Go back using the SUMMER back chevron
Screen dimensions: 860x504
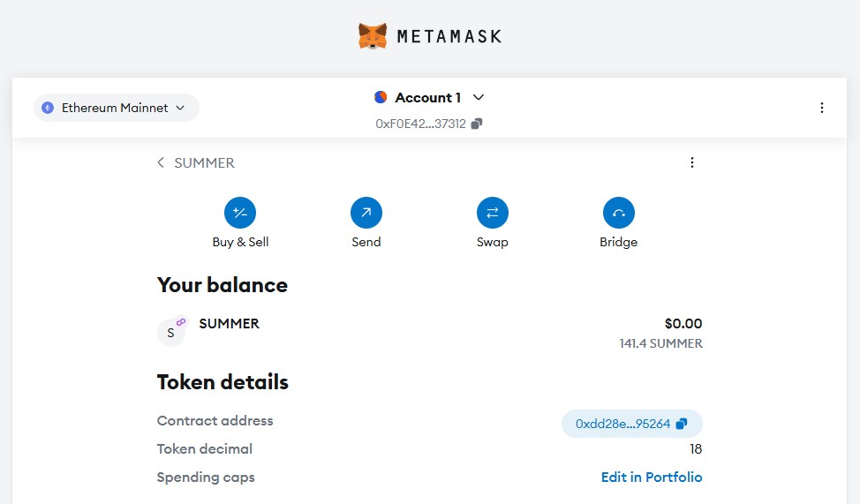coord(161,162)
